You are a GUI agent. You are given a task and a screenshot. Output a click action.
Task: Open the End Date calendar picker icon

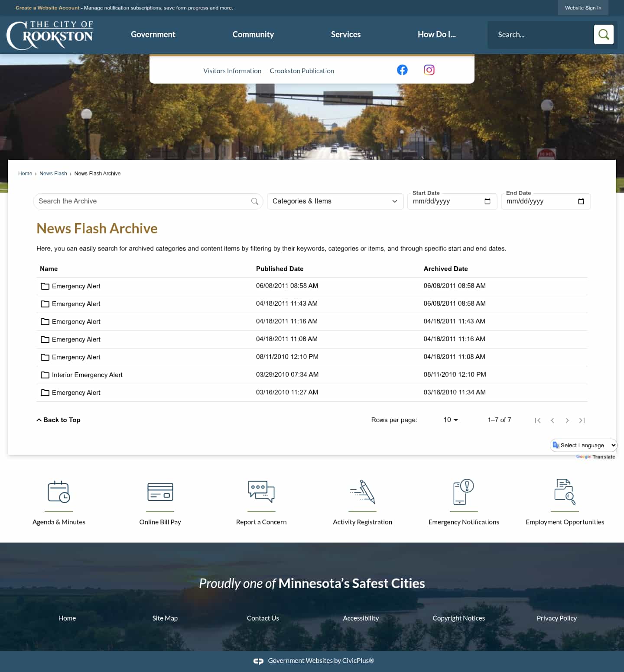(x=581, y=201)
